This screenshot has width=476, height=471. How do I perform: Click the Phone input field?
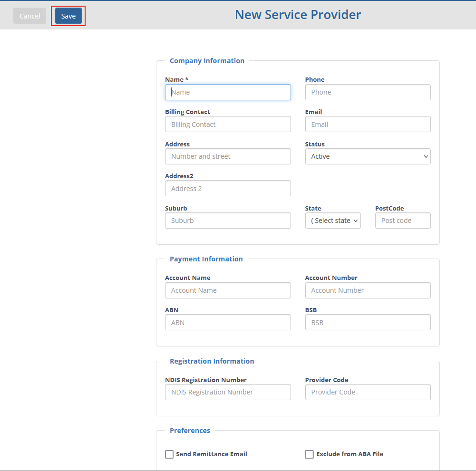point(368,92)
